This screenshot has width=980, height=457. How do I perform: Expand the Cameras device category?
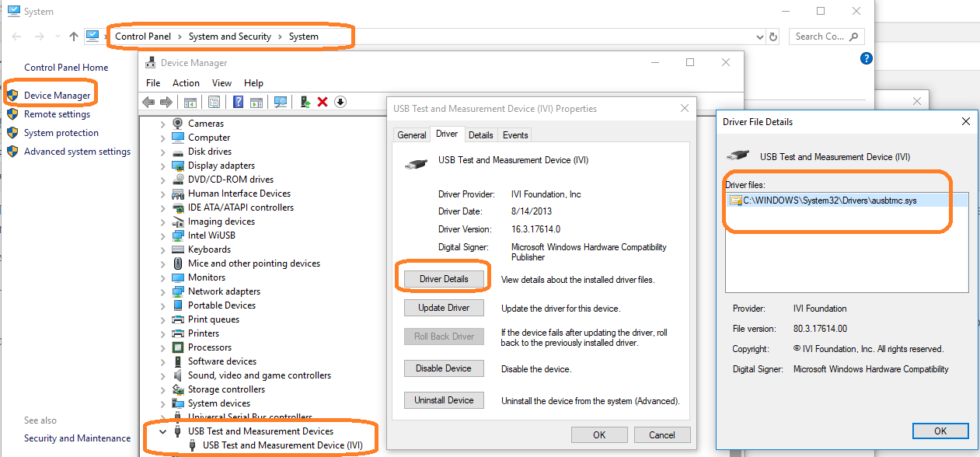(x=162, y=124)
